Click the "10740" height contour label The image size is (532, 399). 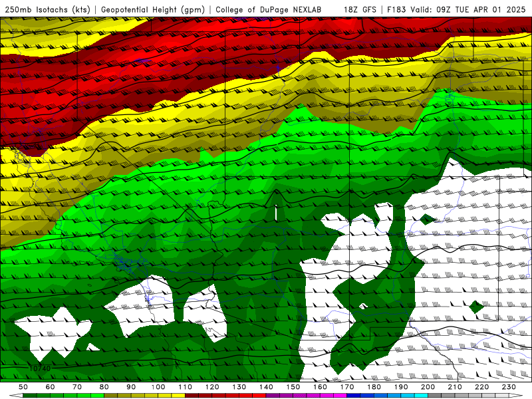click(x=40, y=368)
